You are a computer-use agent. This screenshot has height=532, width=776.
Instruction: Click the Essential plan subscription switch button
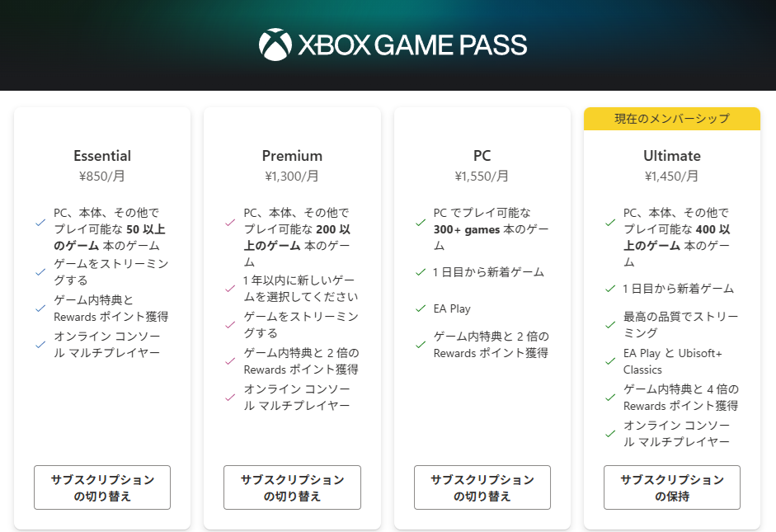pyautogui.click(x=102, y=487)
